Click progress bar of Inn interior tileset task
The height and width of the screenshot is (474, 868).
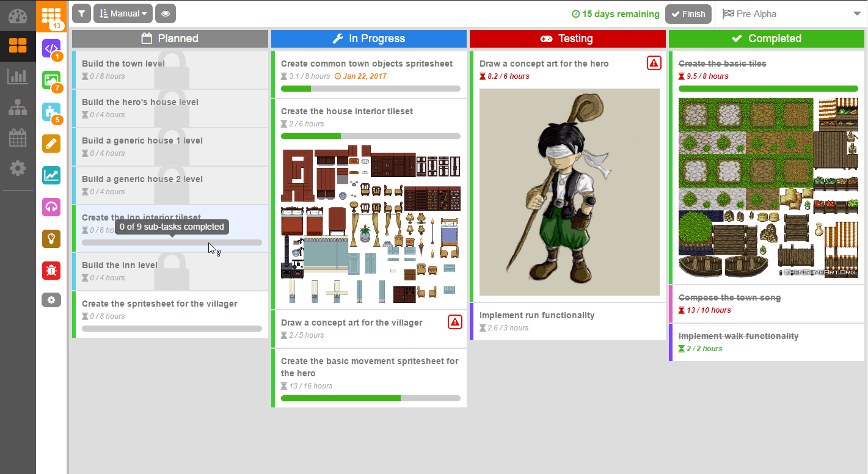(x=172, y=242)
